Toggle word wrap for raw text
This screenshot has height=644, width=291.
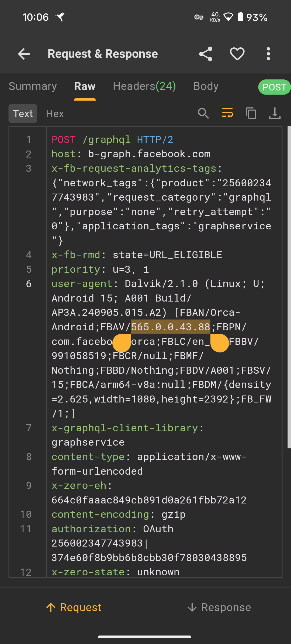pos(227,113)
